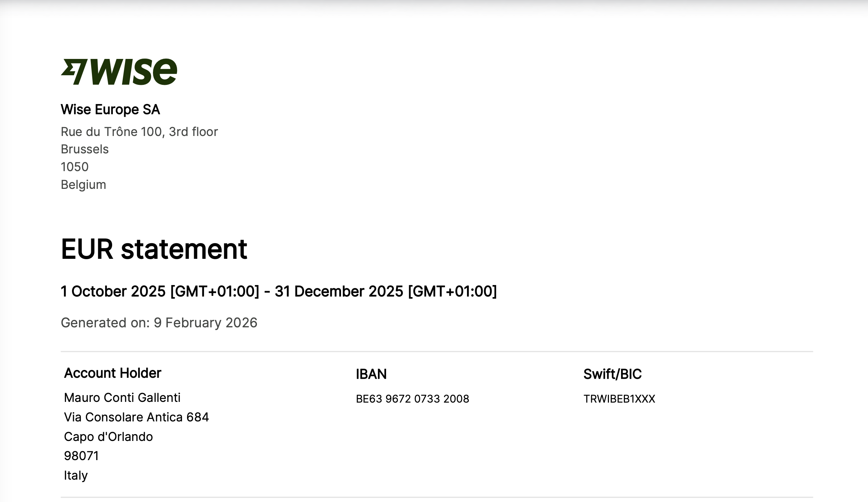Click the Wise wordmark text in the logo
The image size is (868, 502).
(x=133, y=72)
